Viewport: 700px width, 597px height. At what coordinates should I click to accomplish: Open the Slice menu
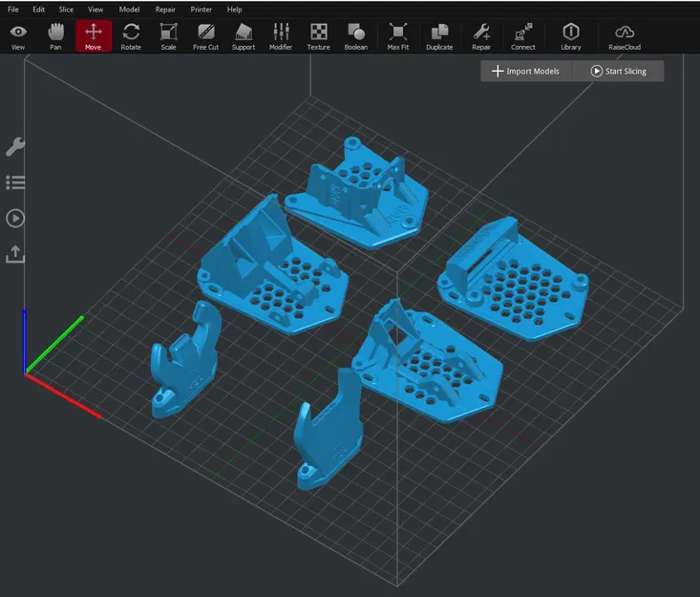pyautogui.click(x=66, y=10)
